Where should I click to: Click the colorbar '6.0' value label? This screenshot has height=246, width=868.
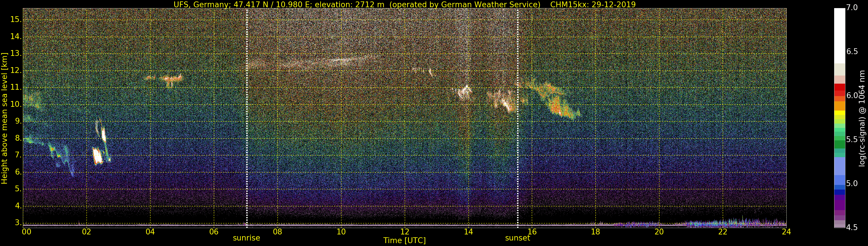[x=852, y=96]
